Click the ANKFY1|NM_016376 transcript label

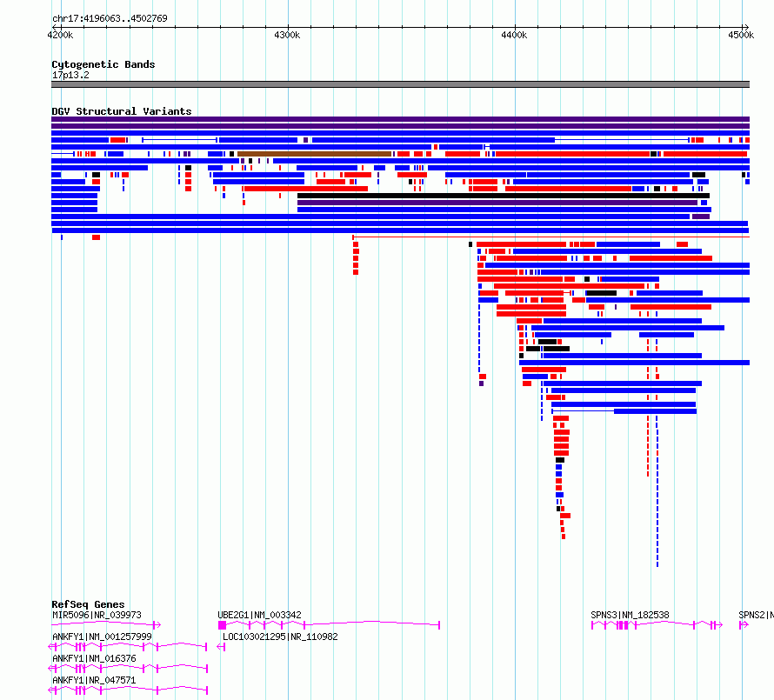pyautogui.click(x=94, y=658)
